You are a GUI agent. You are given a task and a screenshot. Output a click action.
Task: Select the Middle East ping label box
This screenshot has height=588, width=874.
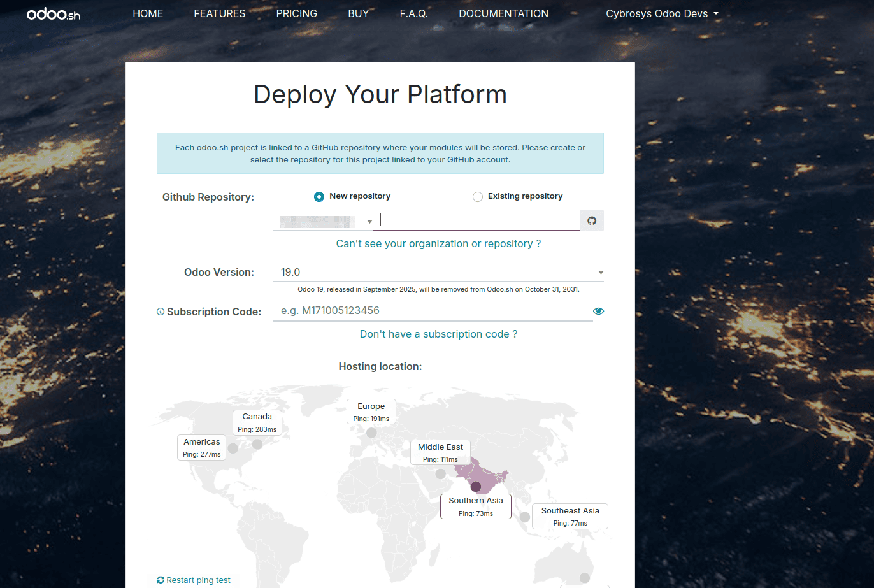click(441, 452)
